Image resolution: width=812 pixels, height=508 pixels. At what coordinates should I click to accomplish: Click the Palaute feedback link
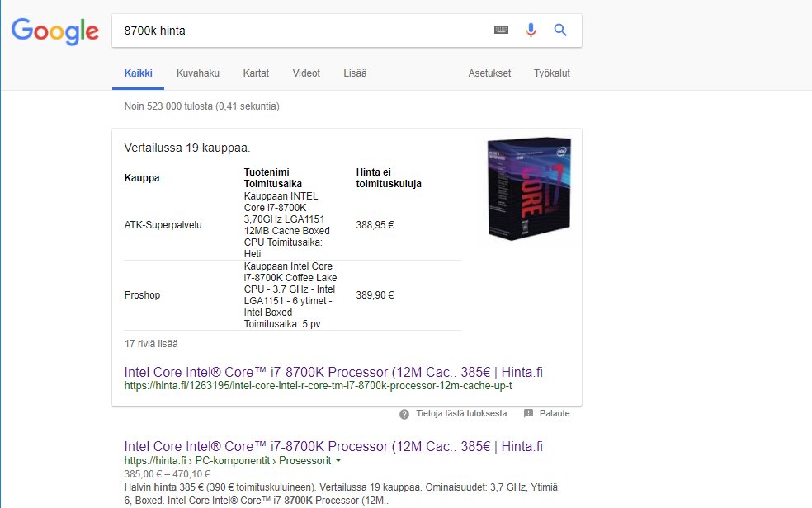pyautogui.click(x=555, y=414)
